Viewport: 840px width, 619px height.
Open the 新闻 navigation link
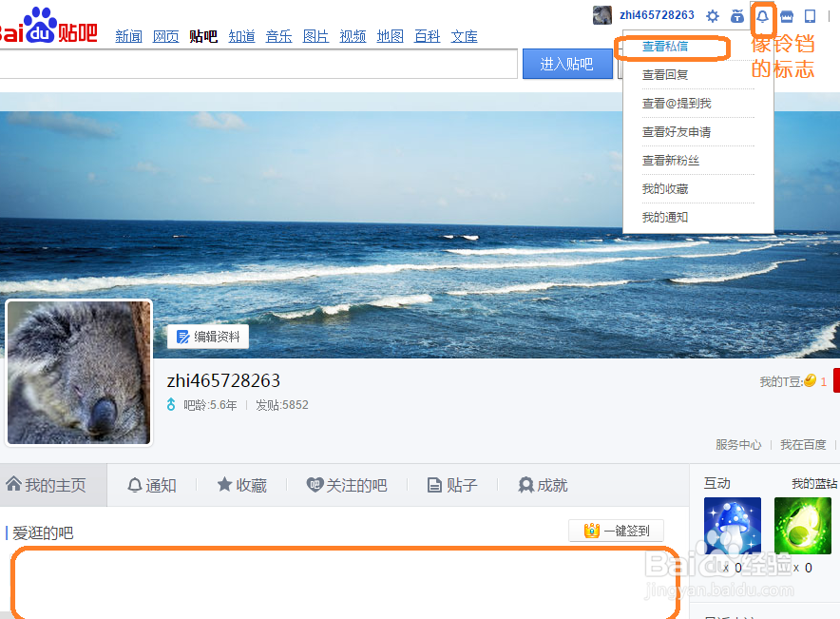click(128, 36)
